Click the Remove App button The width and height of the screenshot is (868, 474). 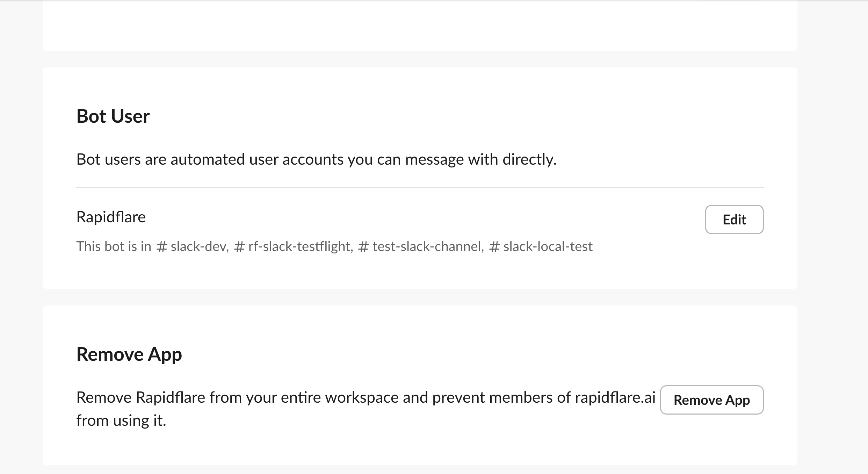(712, 400)
